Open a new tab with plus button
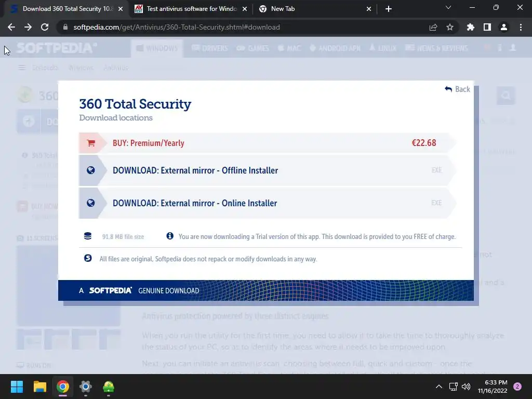The image size is (532, 399). click(x=389, y=9)
